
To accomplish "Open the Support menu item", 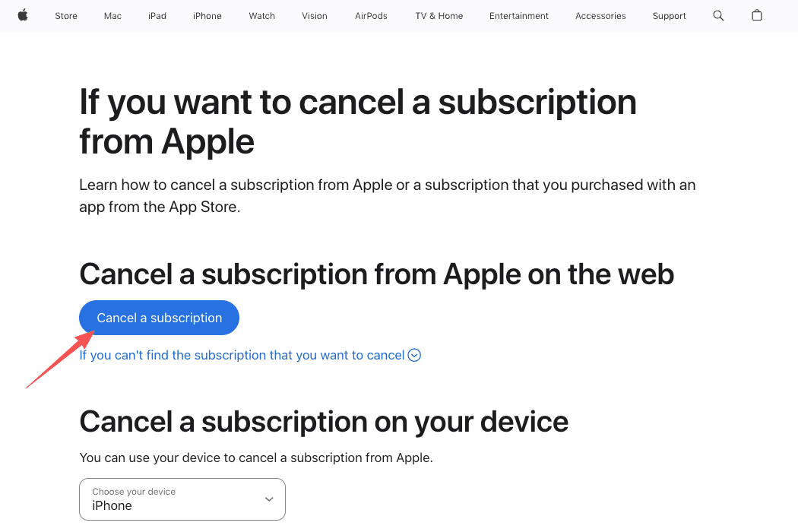I will [669, 15].
